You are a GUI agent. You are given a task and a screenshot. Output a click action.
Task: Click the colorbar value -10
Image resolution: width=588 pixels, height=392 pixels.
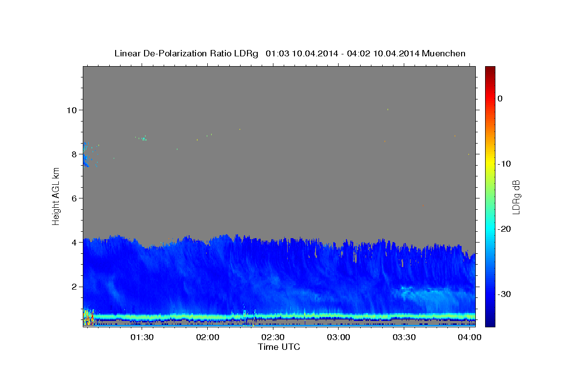pos(505,164)
